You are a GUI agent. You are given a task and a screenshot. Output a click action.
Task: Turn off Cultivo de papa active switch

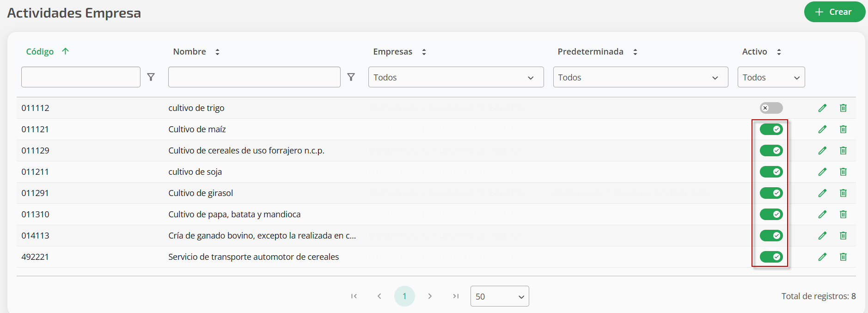[771, 215]
